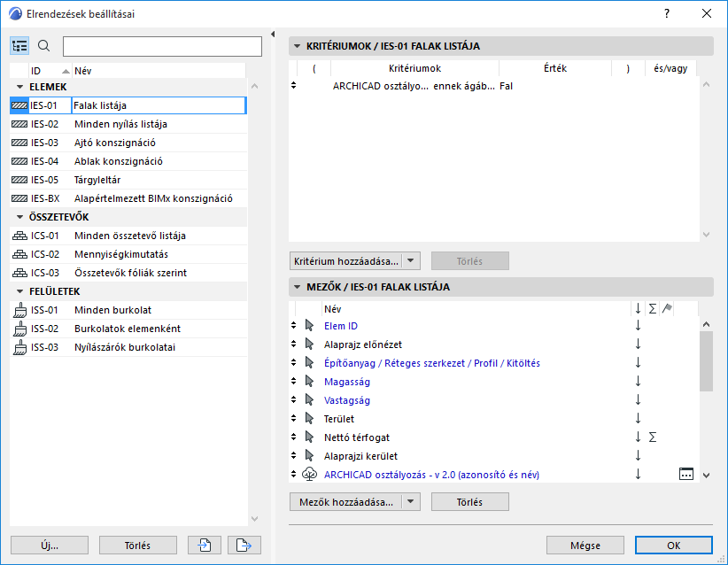
Task: Click the sort arrow column header icon
Action: click(638, 308)
